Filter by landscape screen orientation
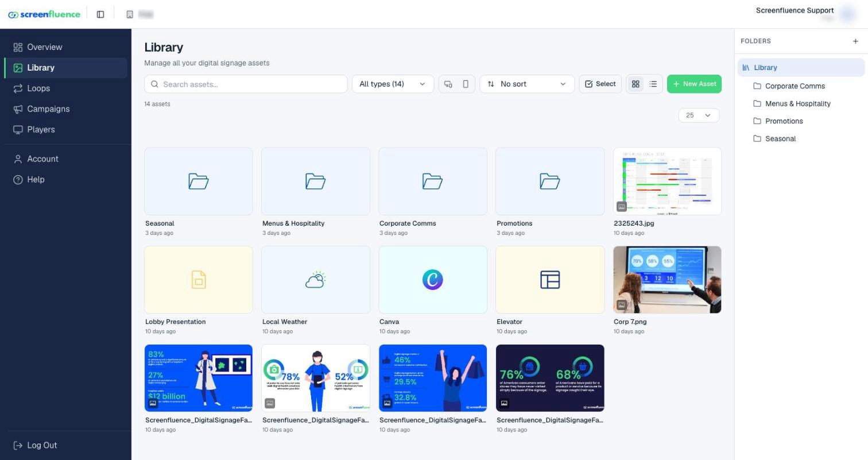 [x=448, y=84]
